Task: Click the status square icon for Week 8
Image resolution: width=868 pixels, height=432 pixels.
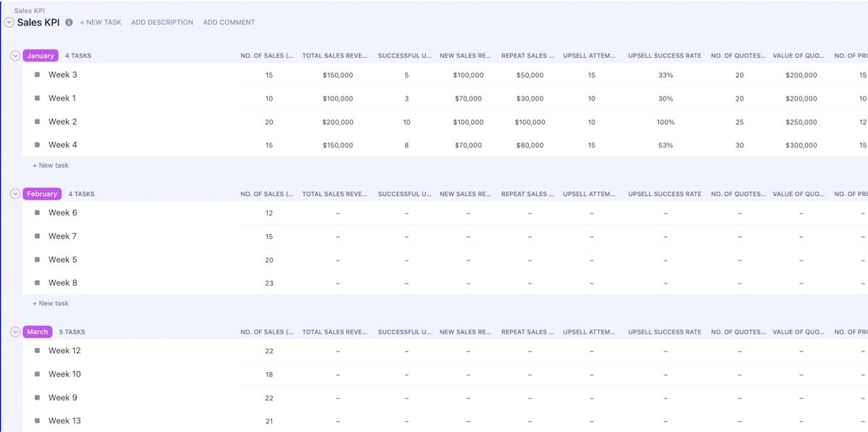Action: pos(37,283)
